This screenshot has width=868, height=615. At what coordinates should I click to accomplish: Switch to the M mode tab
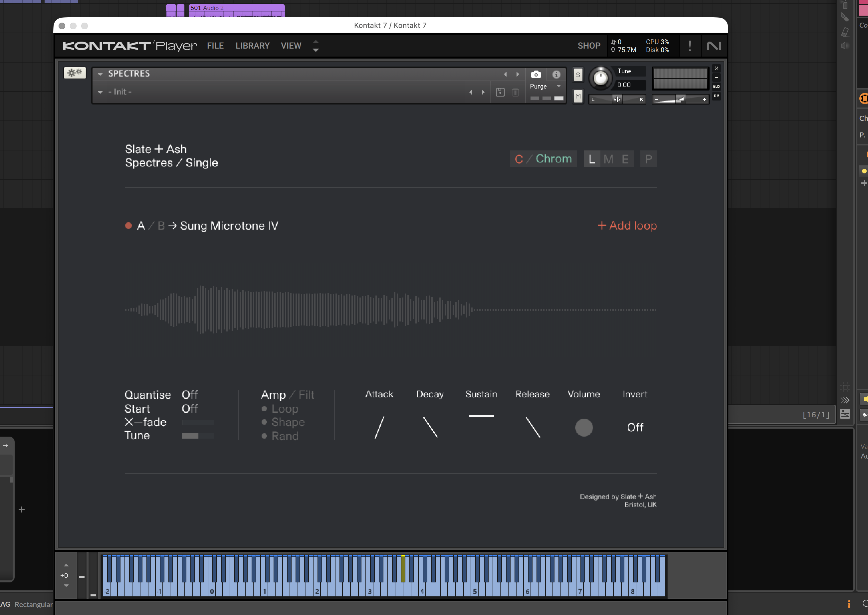(x=608, y=159)
